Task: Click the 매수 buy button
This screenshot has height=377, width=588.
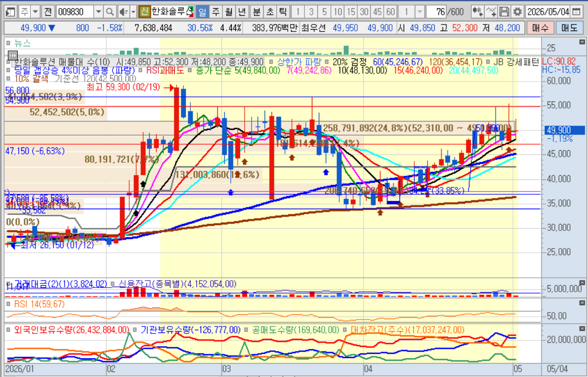Action: click(540, 28)
